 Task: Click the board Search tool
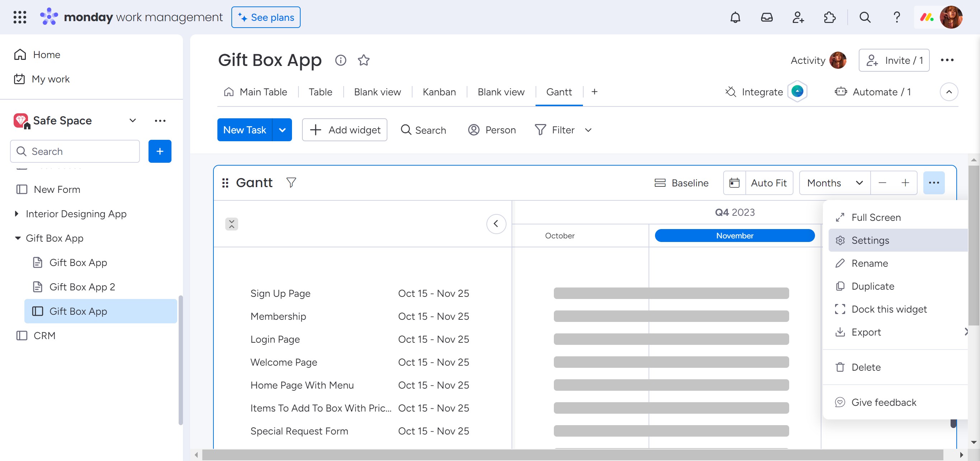[423, 130]
